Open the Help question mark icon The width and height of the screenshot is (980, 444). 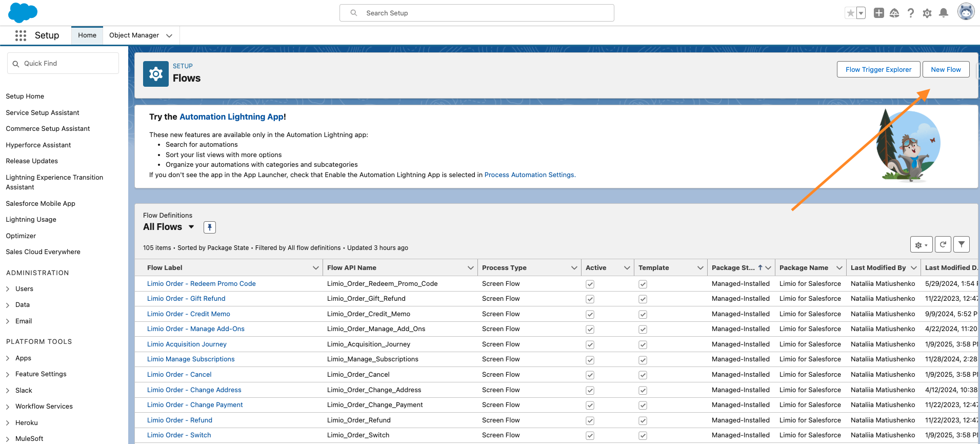click(x=911, y=13)
